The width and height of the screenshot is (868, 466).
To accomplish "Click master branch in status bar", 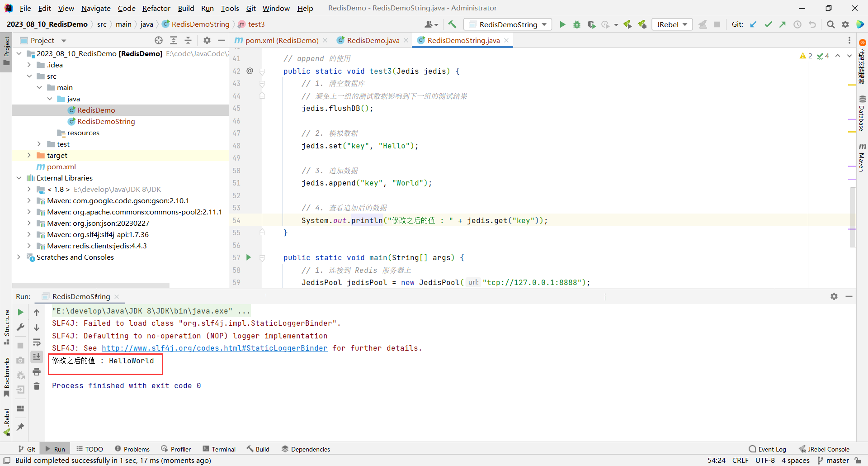I will [833, 460].
